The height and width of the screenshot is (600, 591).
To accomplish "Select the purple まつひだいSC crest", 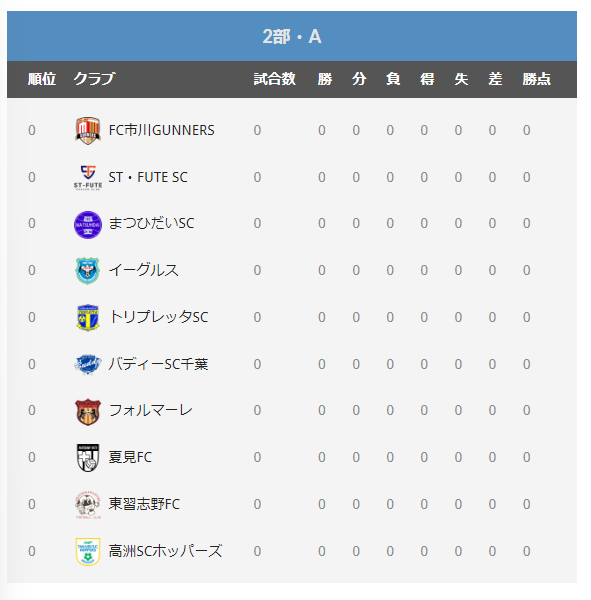I will tap(88, 225).
